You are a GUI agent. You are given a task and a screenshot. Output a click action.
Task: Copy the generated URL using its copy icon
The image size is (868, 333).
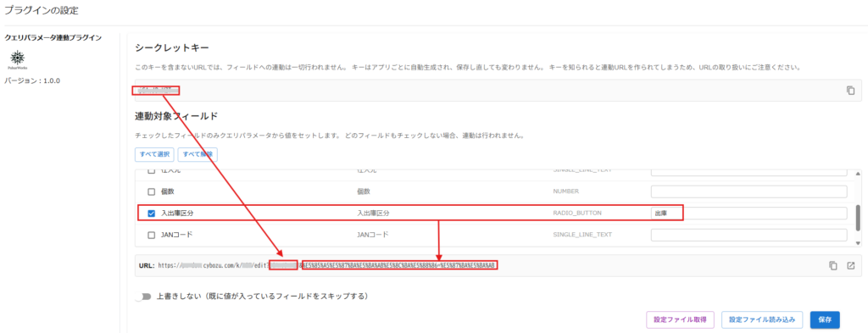(832, 265)
